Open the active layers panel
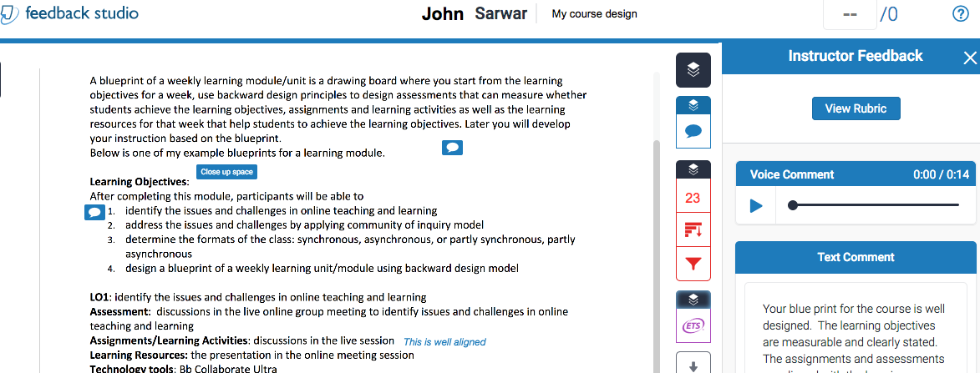This screenshot has width=980, height=373. 693,69
